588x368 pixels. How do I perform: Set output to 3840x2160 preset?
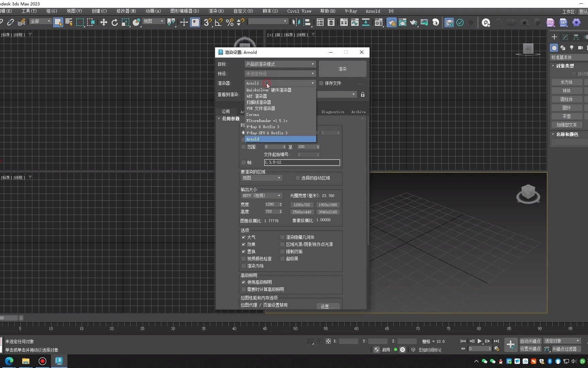tap(328, 212)
